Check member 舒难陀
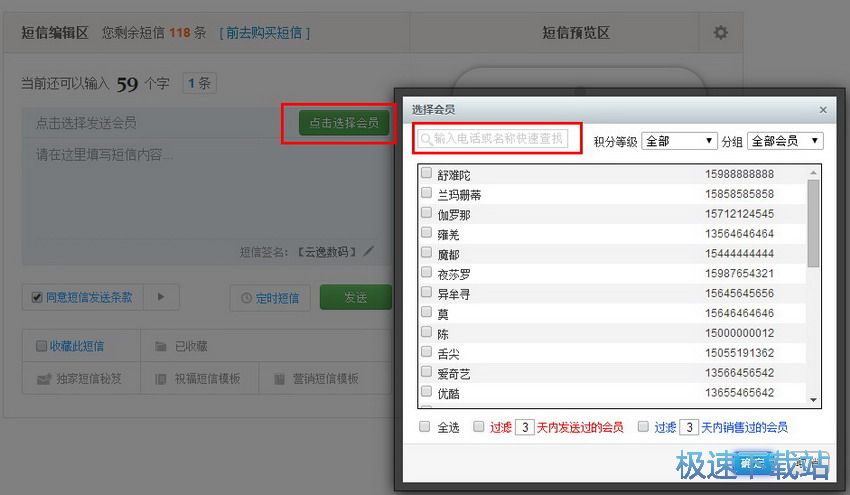The height and width of the screenshot is (495, 850). (427, 173)
